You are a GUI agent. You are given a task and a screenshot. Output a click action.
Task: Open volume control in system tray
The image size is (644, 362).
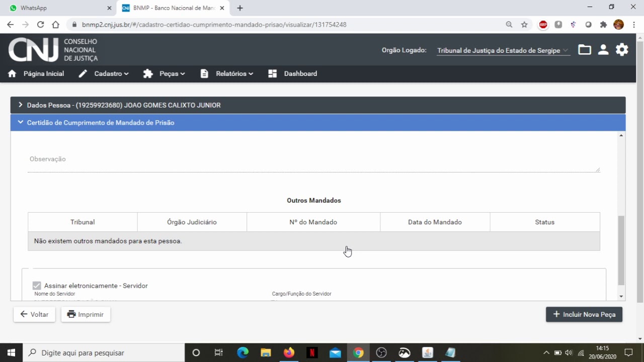click(569, 352)
